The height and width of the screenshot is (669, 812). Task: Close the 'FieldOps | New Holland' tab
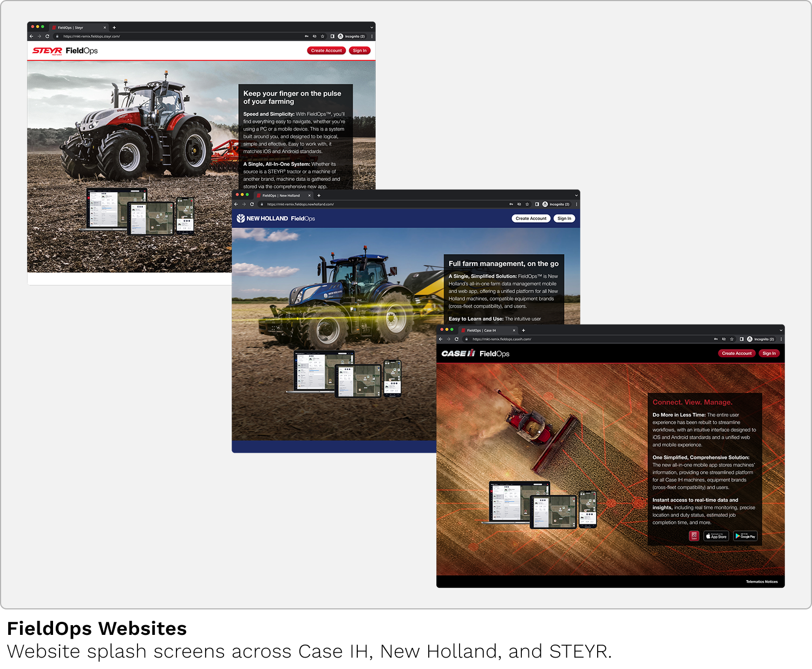click(x=310, y=196)
